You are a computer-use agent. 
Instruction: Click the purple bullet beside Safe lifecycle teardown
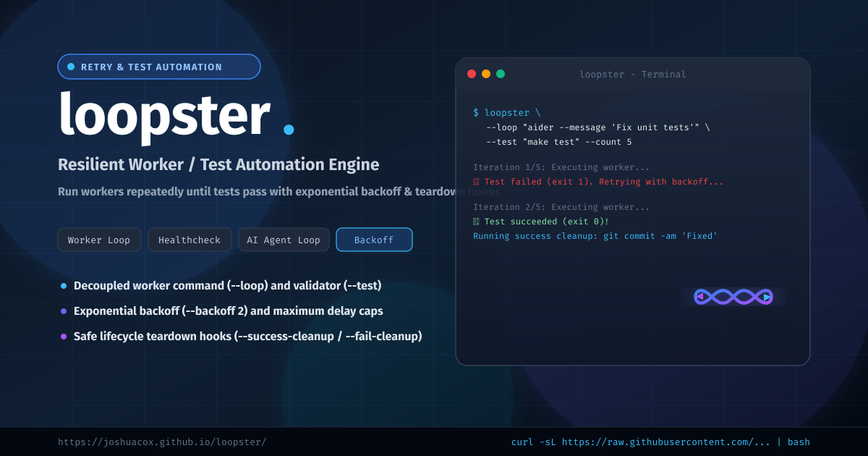tap(64, 337)
